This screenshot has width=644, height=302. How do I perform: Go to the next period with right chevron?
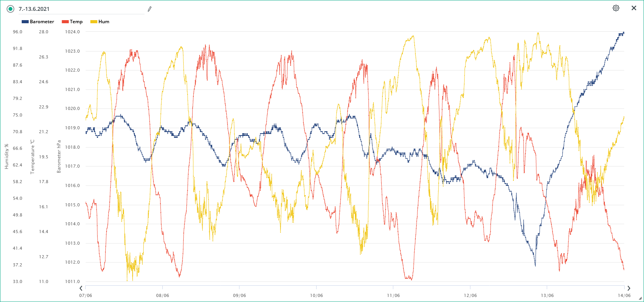pyautogui.click(x=629, y=288)
